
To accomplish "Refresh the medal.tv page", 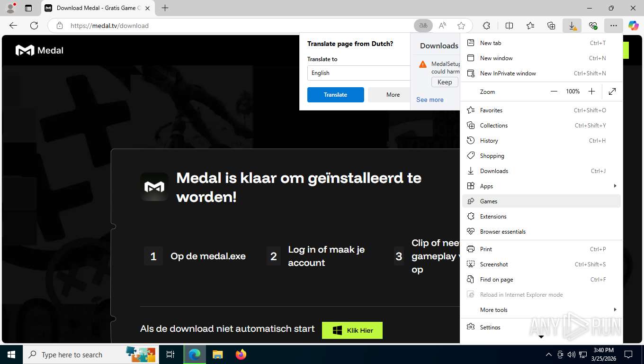I will 34,26.
